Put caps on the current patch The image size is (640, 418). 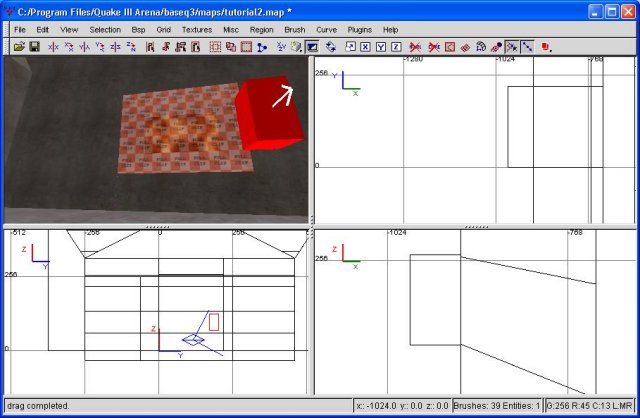pyautogui.click(x=496, y=47)
